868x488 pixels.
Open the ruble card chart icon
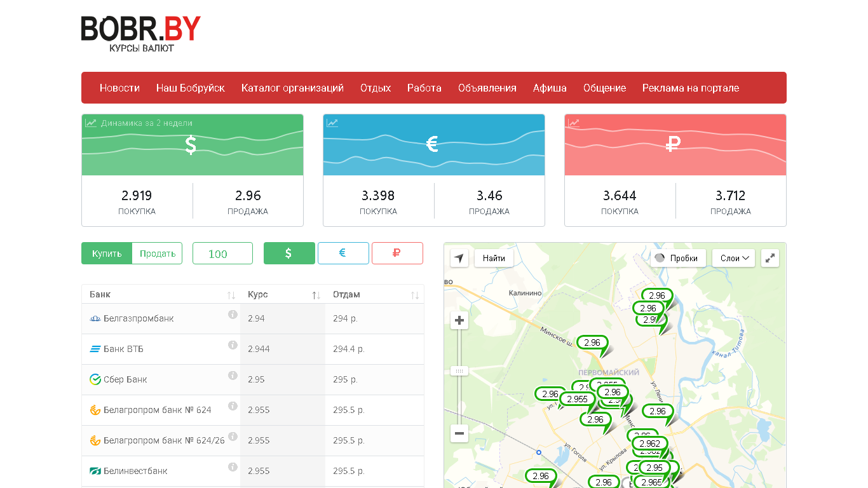[574, 123]
